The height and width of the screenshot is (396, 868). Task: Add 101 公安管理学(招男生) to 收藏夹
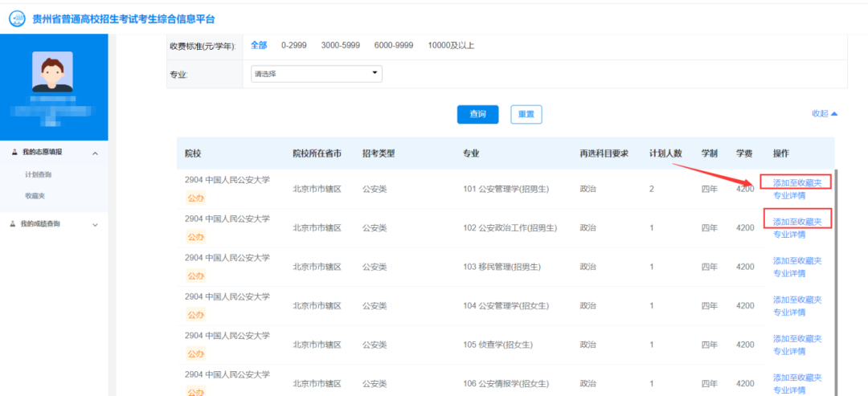[x=797, y=182]
